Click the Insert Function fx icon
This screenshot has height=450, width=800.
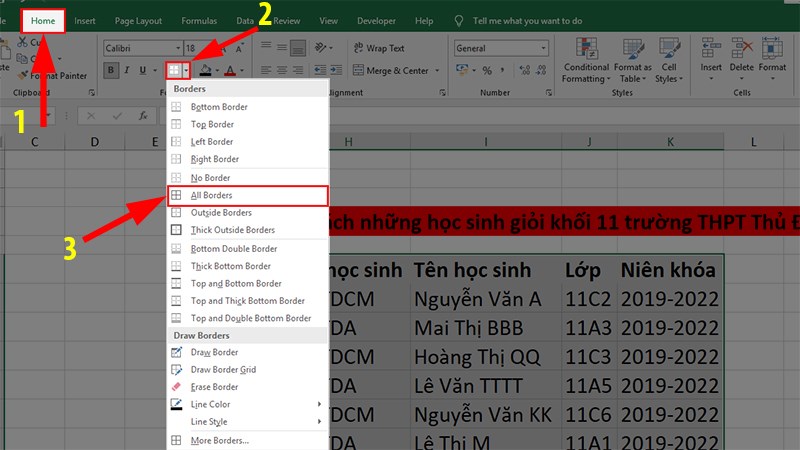click(x=143, y=116)
